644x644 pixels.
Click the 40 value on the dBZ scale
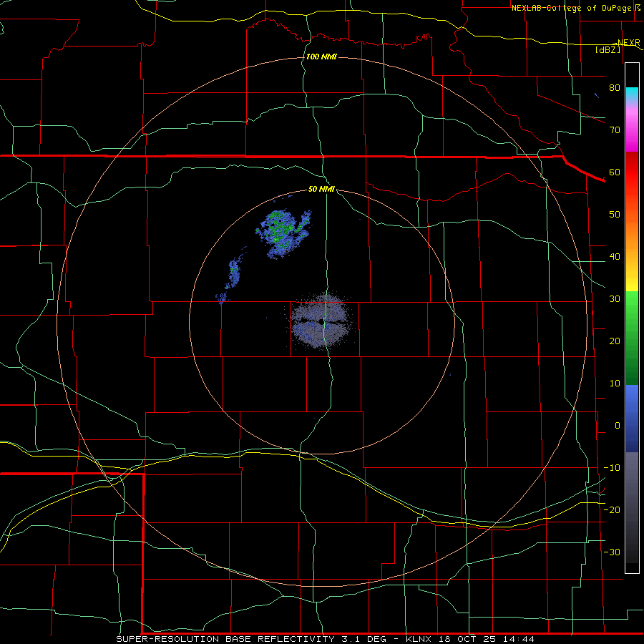pos(615,257)
